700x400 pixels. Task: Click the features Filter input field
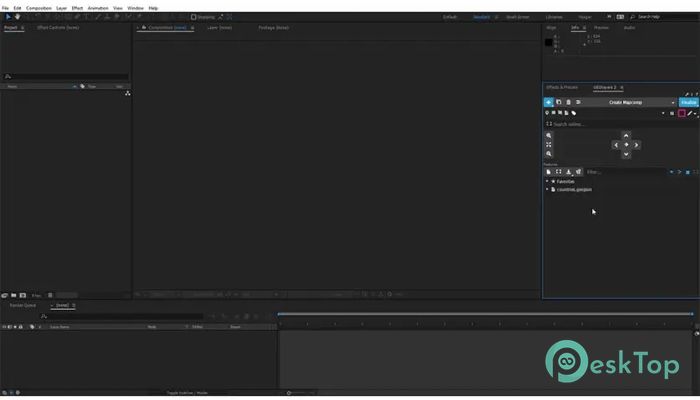tap(625, 172)
